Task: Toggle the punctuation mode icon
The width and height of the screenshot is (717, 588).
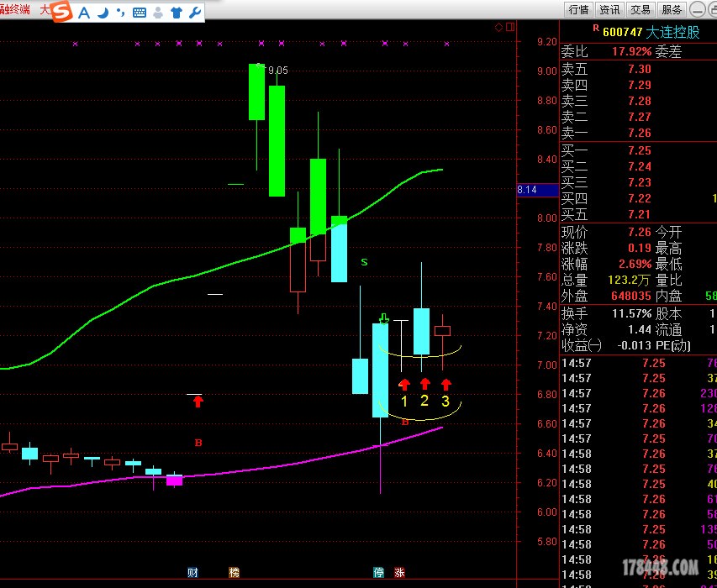Action: (120, 12)
